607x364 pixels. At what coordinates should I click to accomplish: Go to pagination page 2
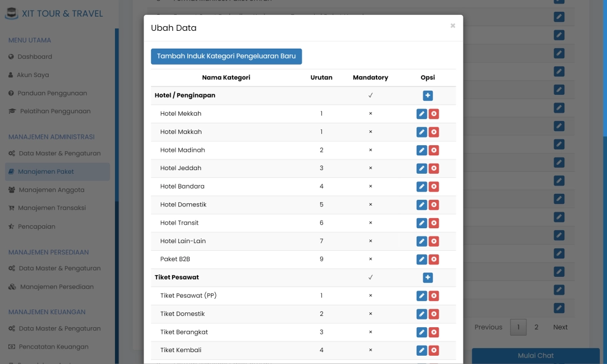536,327
